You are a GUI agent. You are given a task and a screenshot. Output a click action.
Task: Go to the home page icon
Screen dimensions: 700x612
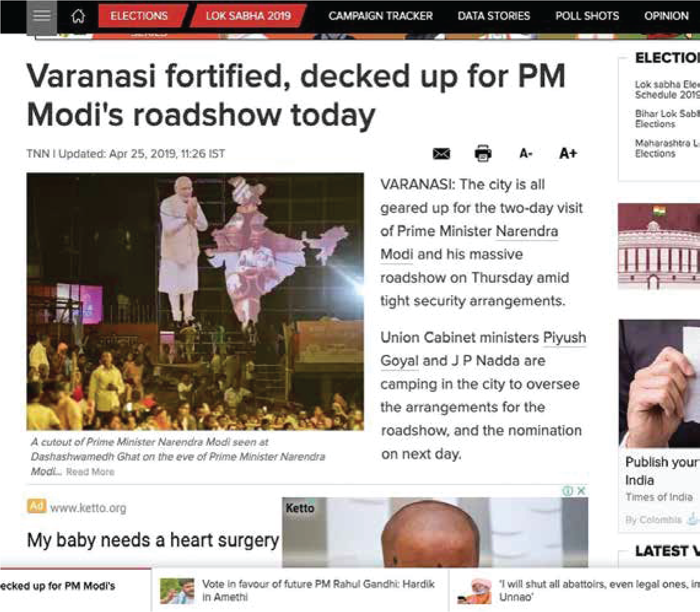[x=78, y=16]
